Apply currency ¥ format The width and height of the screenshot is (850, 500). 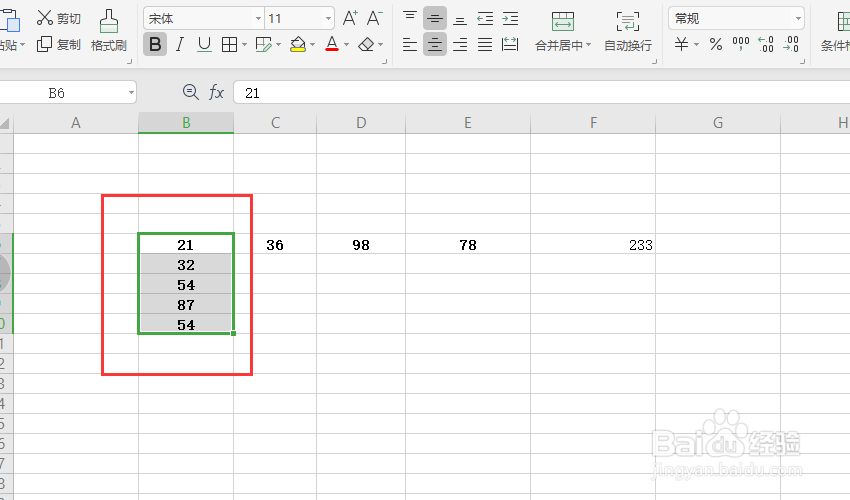coord(681,44)
